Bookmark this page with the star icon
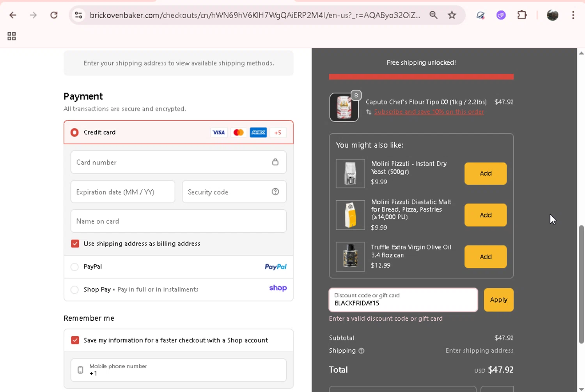 (x=452, y=15)
